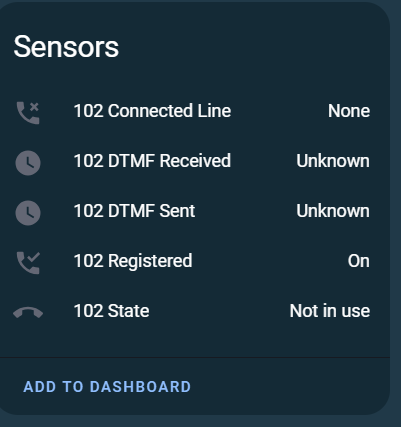Select the DTMF Sent label text
Viewport: 401px width, 427px height.
pyautogui.click(x=151, y=211)
